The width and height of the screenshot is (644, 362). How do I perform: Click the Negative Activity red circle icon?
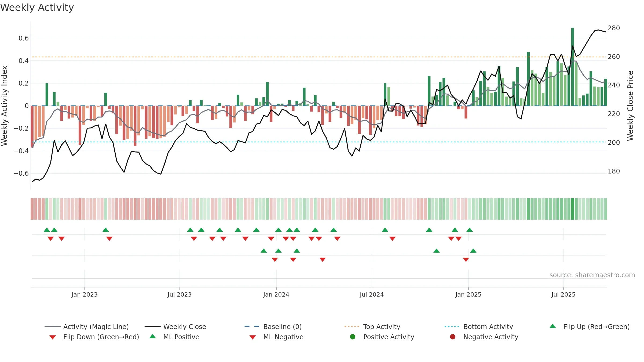click(453, 337)
